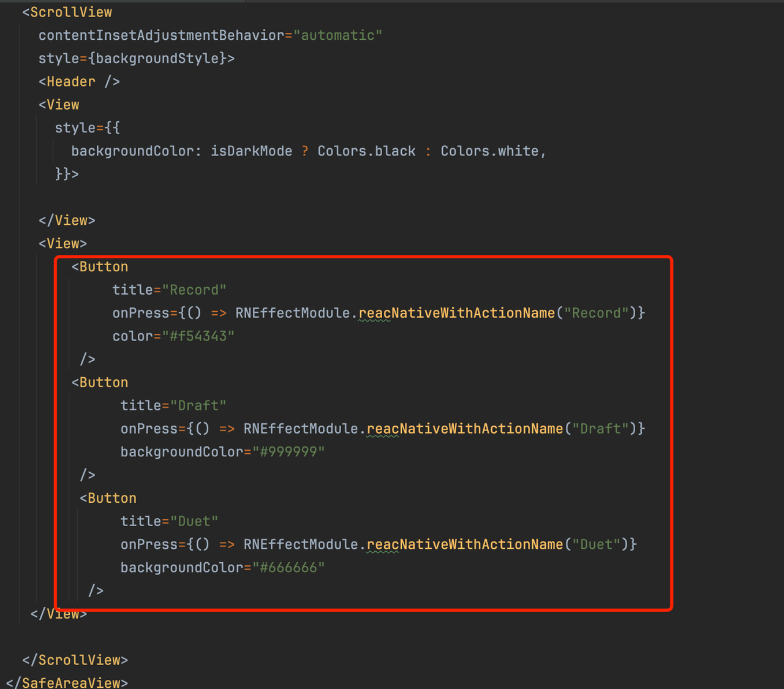Viewport: 784px width, 689px height.
Task: Select the backgroundColor "#999999" value
Action: tap(288, 452)
